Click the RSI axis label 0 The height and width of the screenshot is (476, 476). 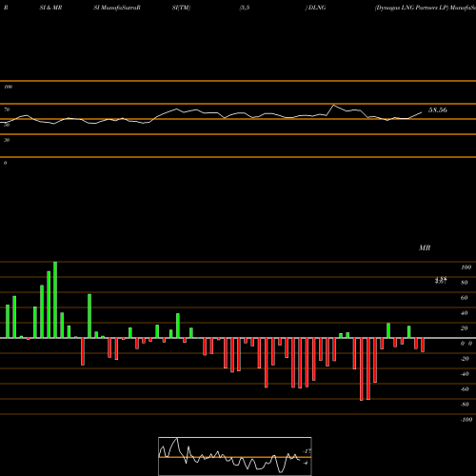(5, 163)
